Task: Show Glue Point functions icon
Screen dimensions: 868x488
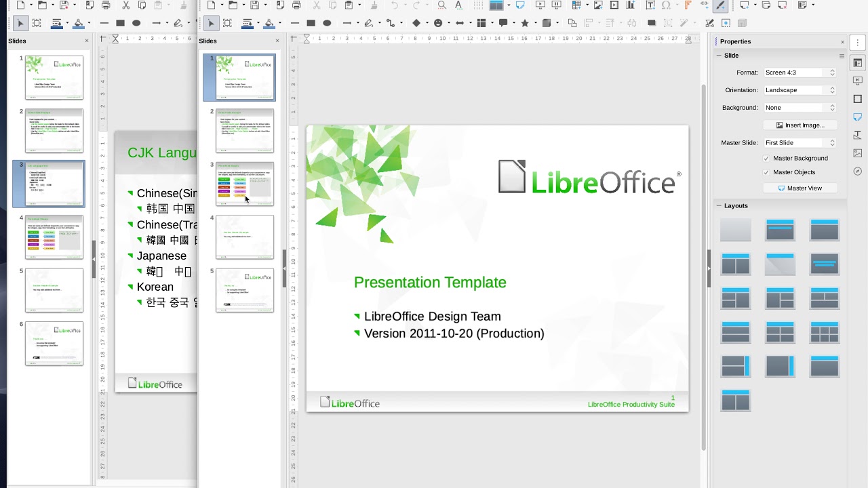Action: (x=726, y=22)
